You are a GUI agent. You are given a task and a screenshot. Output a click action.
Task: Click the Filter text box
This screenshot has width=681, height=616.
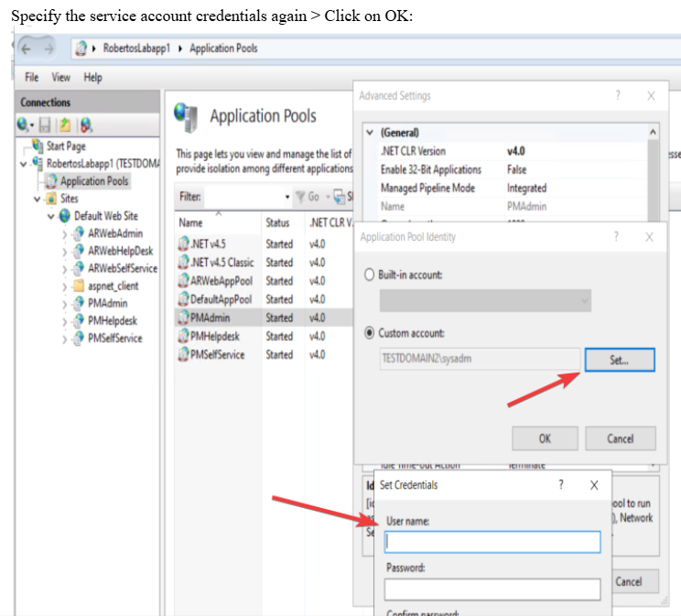tap(243, 197)
